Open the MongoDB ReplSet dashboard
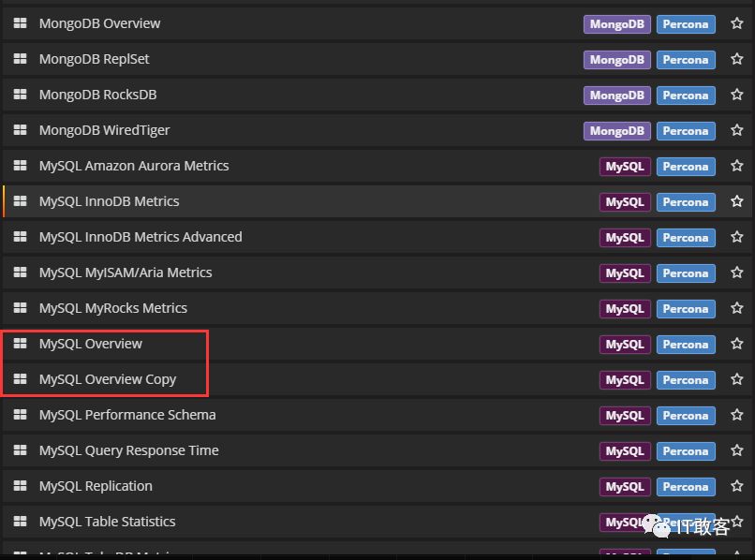This screenshot has width=755, height=560. pos(95,59)
